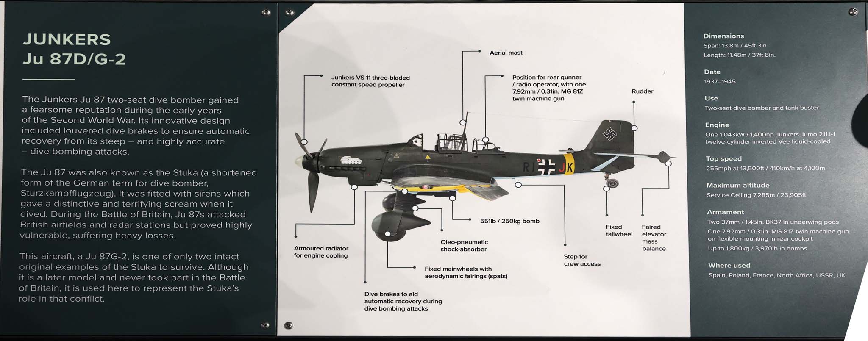This screenshot has width=868, height=341.
Task: Click the aircraft's rear tailwheel in the illustration
Action: tap(613, 183)
